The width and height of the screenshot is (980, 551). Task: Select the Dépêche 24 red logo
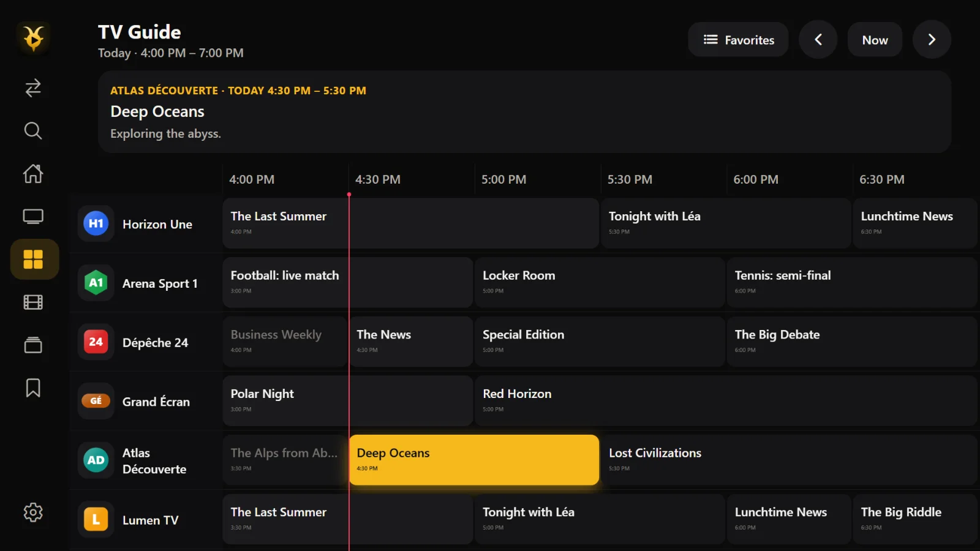[96, 342]
